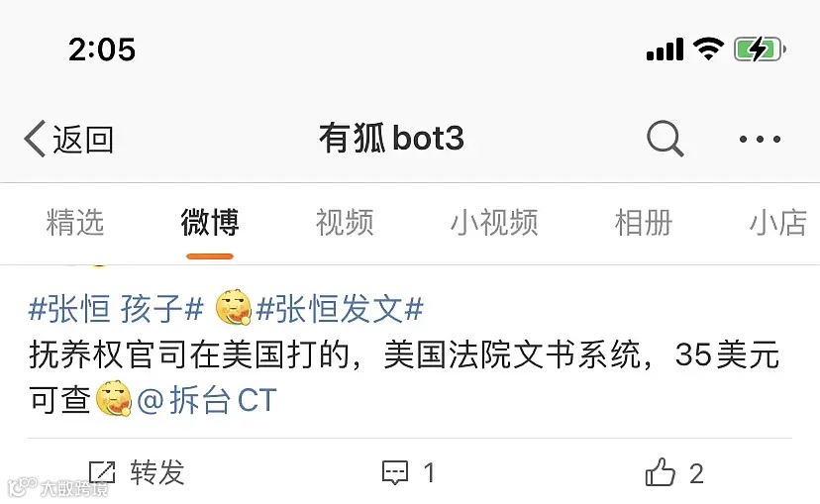
Task: Switch to the 小视频 tab
Action: (494, 222)
